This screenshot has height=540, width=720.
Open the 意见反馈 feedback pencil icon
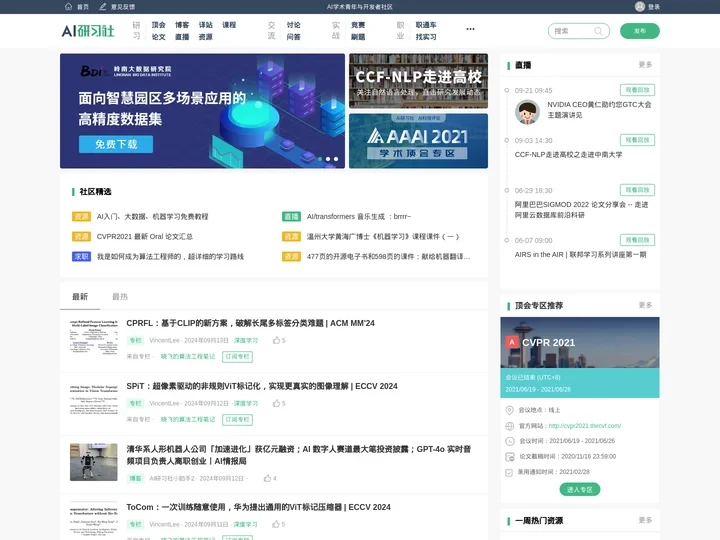click(103, 6)
